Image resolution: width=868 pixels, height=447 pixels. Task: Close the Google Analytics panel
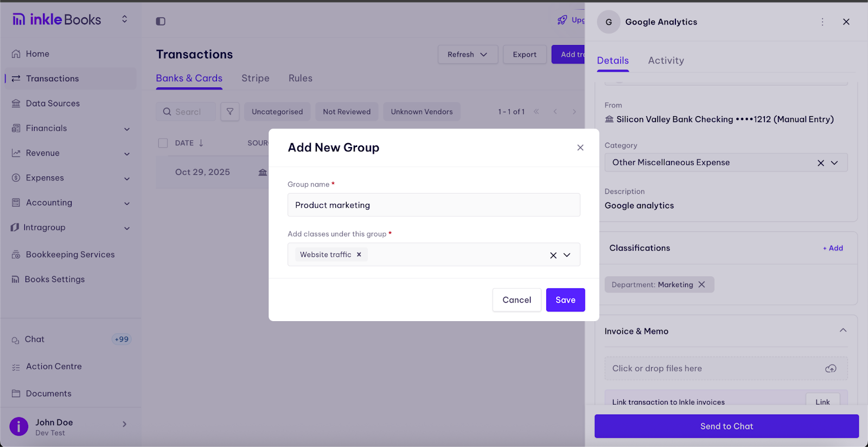point(846,22)
